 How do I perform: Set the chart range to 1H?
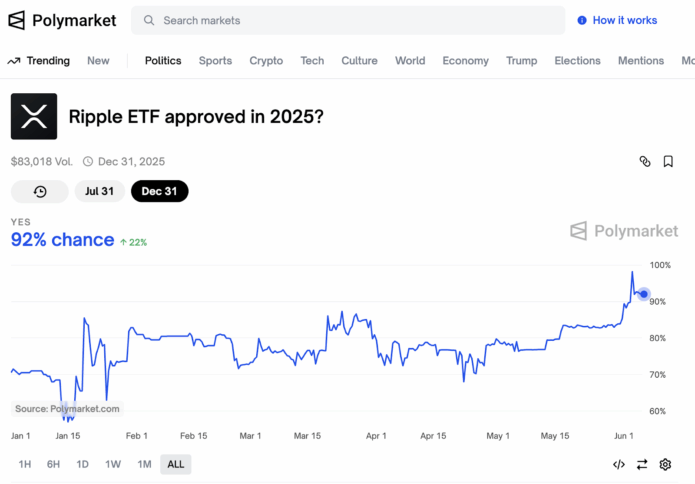click(25, 464)
